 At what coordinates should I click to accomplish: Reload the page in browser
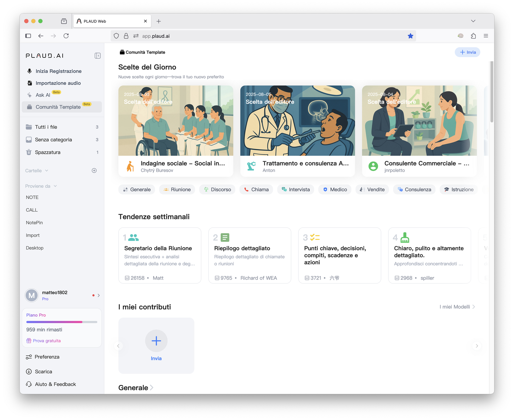pyautogui.click(x=66, y=36)
